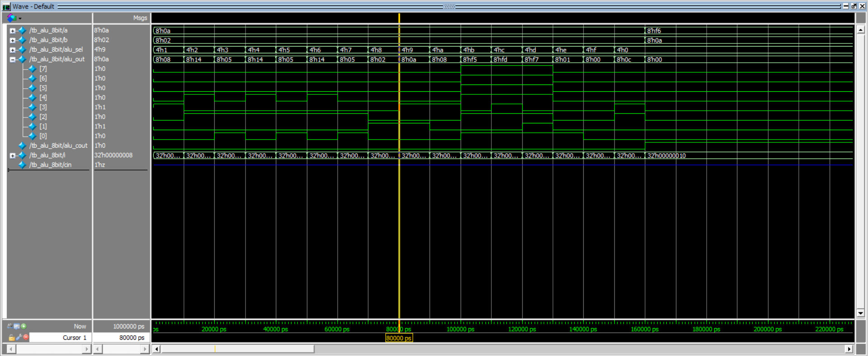Click the /tb_alu_8bit/i signal icon
The height and width of the screenshot is (356, 868).
click(x=22, y=155)
